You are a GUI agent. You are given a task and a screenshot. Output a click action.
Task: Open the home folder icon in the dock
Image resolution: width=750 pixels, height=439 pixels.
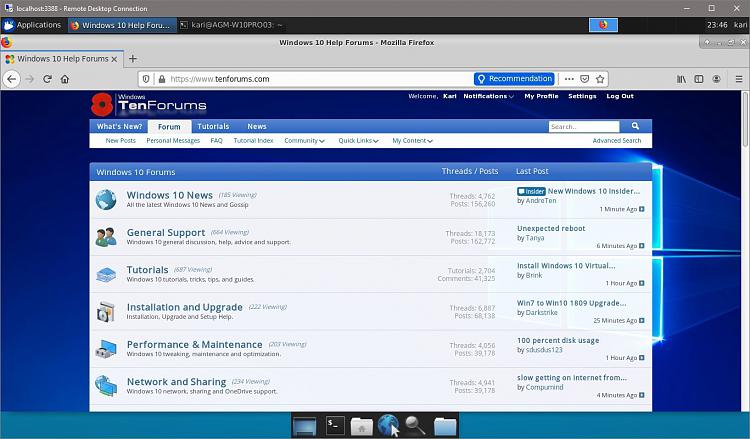362,426
